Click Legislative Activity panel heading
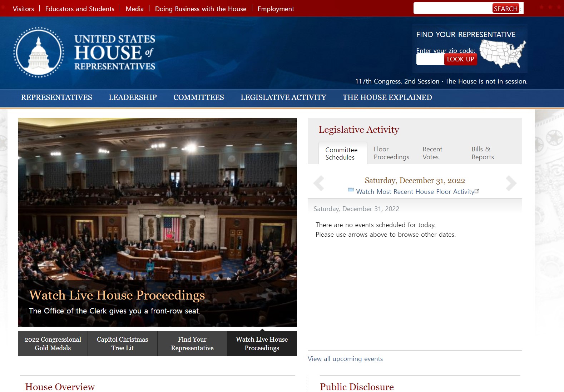This screenshot has height=392, width=564. pyautogui.click(x=359, y=130)
